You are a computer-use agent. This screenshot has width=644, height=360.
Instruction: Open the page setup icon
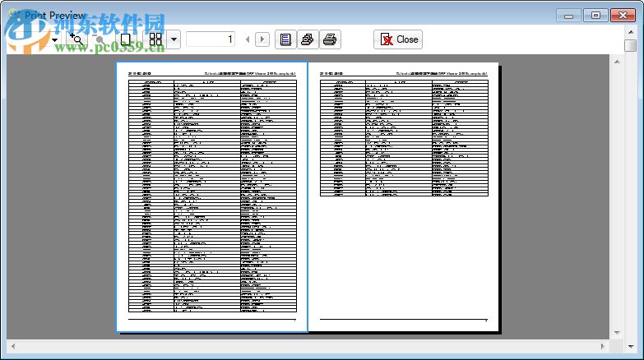pyautogui.click(x=285, y=39)
